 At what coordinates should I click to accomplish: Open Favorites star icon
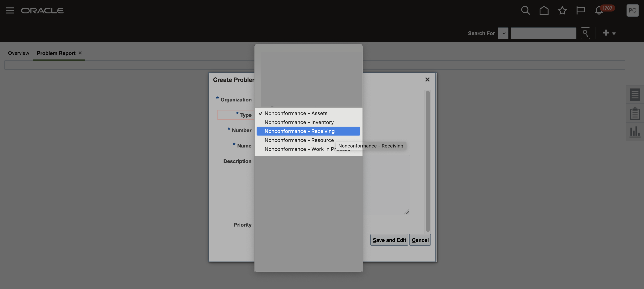[562, 10]
